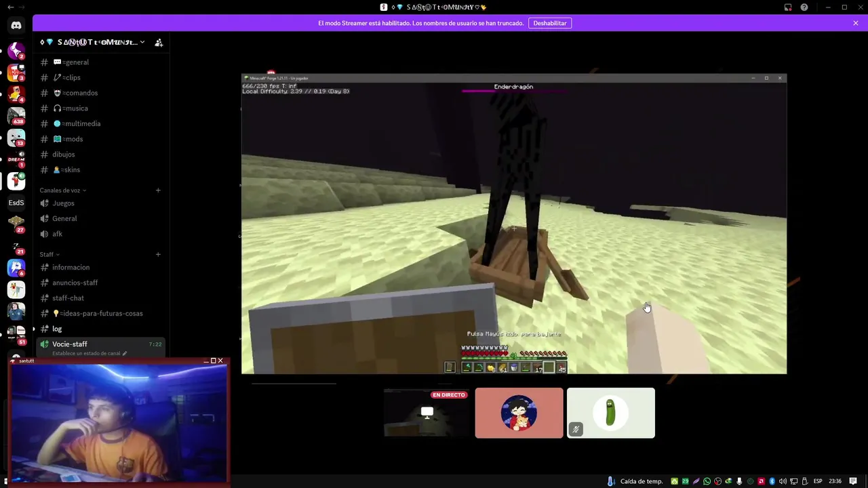Image resolution: width=868 pixels, height=488 pixels.
Task: Close the webcam overlay window
Action: pos(220,361)
